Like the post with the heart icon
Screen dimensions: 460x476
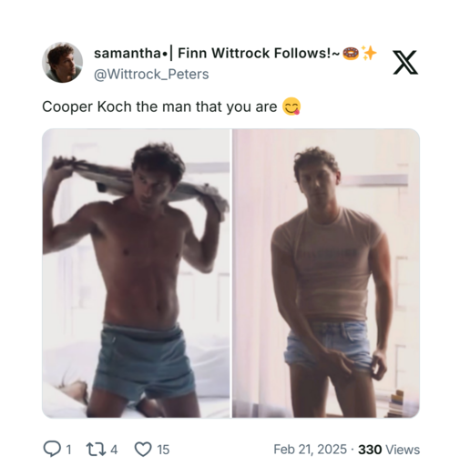coord(143,450)
